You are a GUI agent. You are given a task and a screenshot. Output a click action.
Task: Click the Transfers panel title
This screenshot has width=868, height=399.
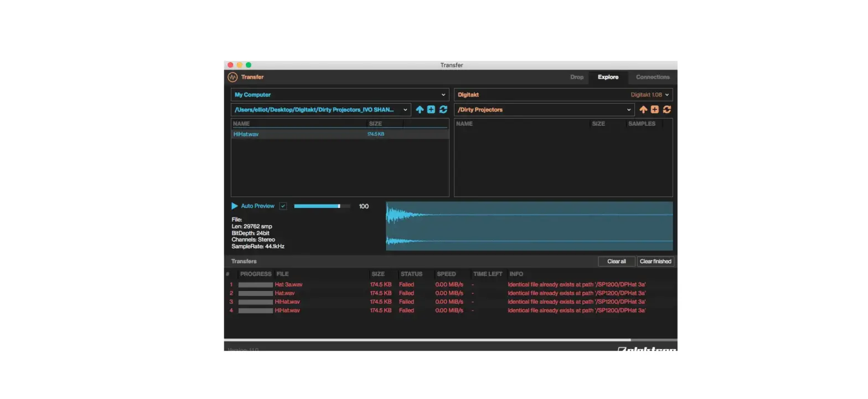(244, 262)
